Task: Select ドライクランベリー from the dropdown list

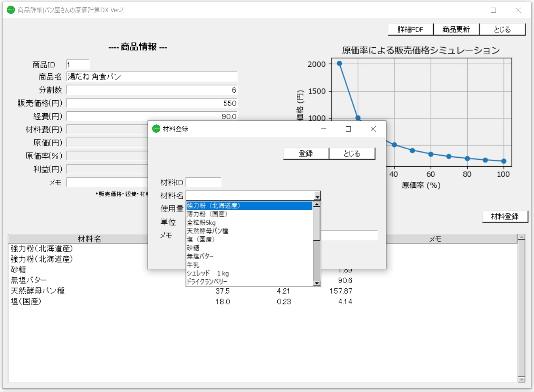Action: click(x=207, y=282)
